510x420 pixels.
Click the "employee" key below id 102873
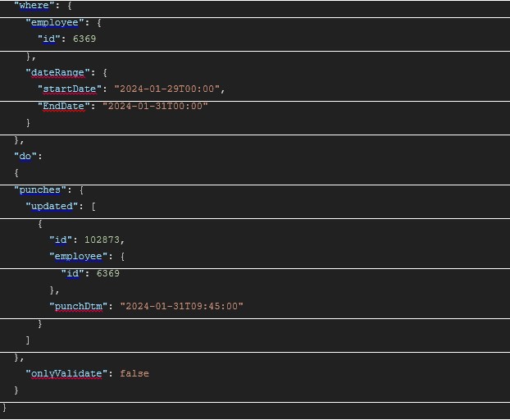tap(78, 256)
